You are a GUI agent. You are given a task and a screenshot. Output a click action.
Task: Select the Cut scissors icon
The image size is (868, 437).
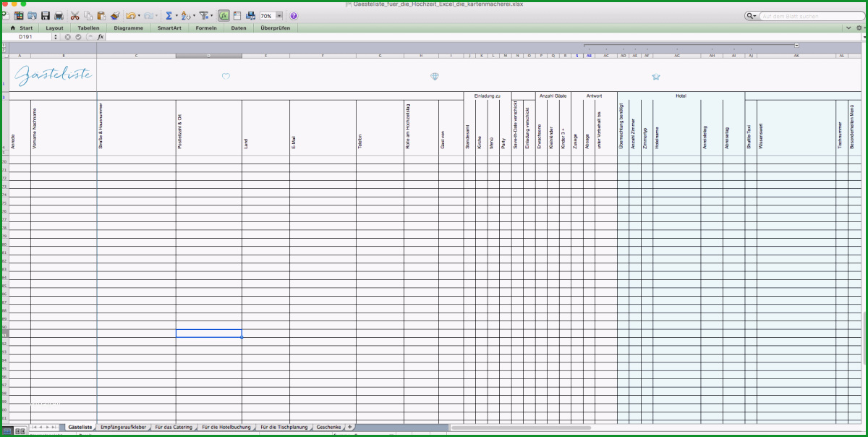pos(75,15)
